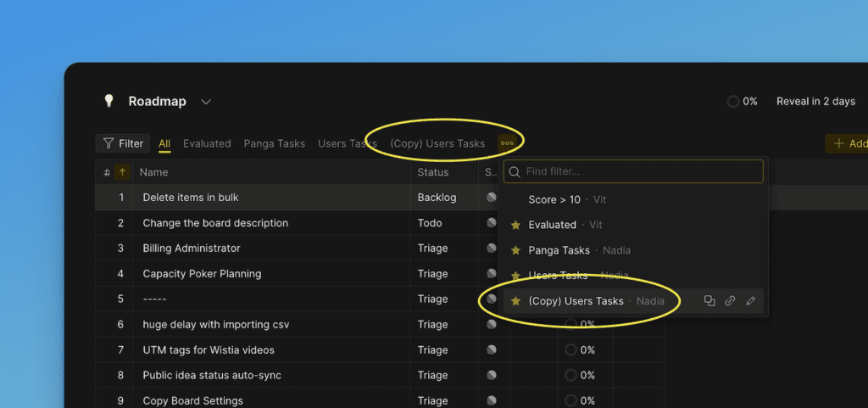Click the duplicate icon on (Copy) Users Tasks
The width and height of the screenshot is (868, 408).
709,301
